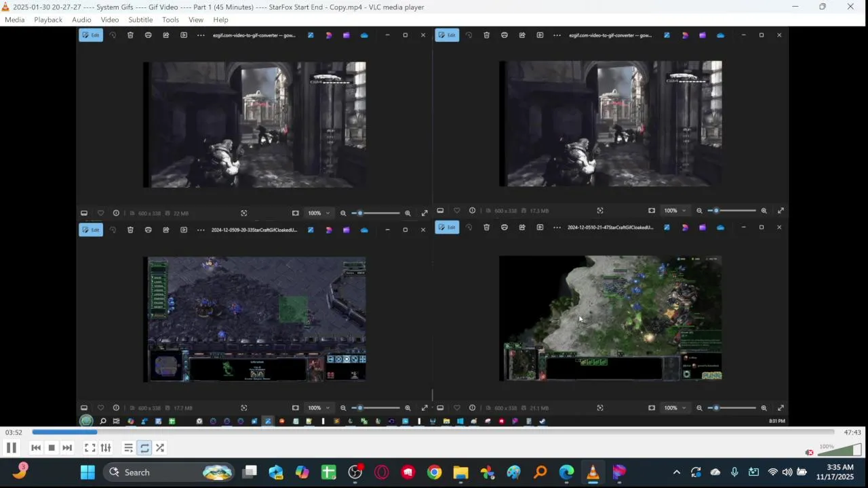Toggle VLC random shuffle playback

point(160,448)
